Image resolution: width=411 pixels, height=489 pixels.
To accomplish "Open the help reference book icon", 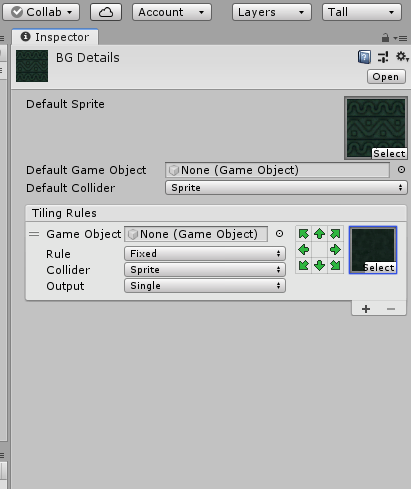I will click(364, 57).
